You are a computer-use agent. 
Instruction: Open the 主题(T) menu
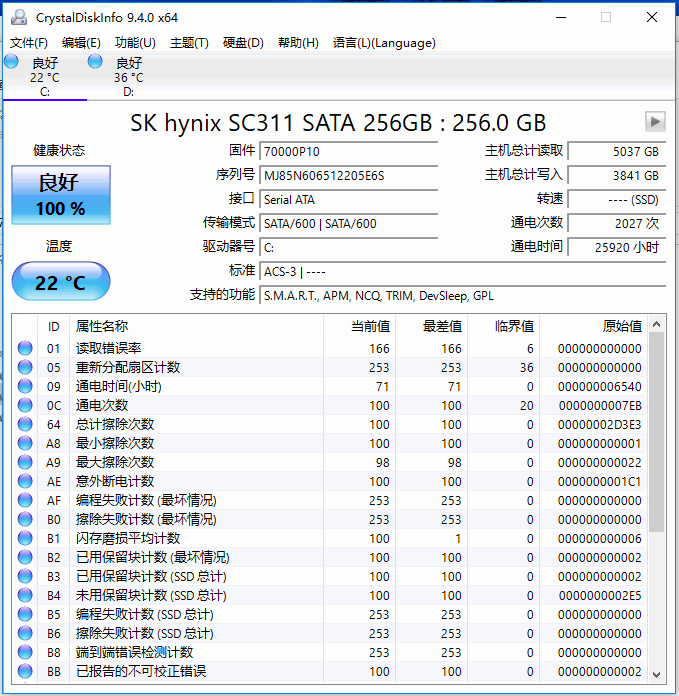pos(189,43)
